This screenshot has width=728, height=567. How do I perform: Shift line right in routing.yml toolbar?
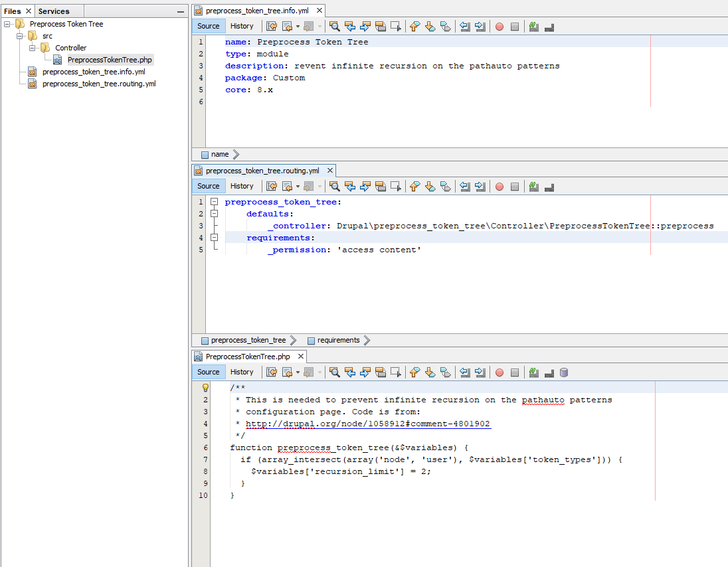[480, 187]
